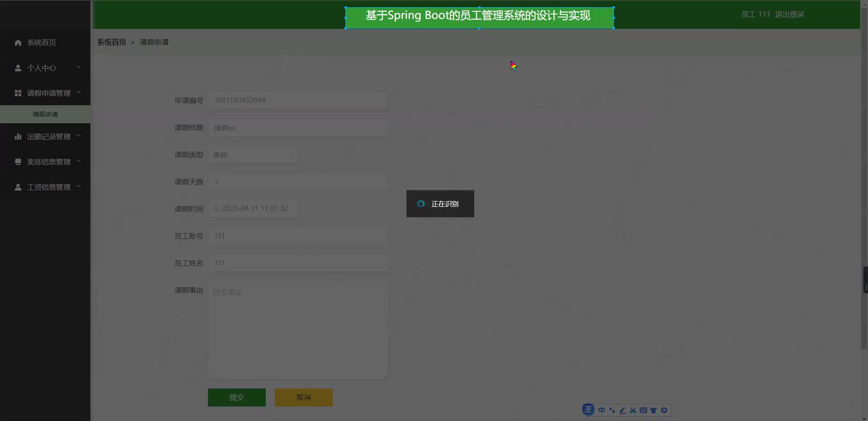The image size is (868, 421).
Task: Open the 奖惩信息管理 sidebar menu
Action: coord(45,162)
